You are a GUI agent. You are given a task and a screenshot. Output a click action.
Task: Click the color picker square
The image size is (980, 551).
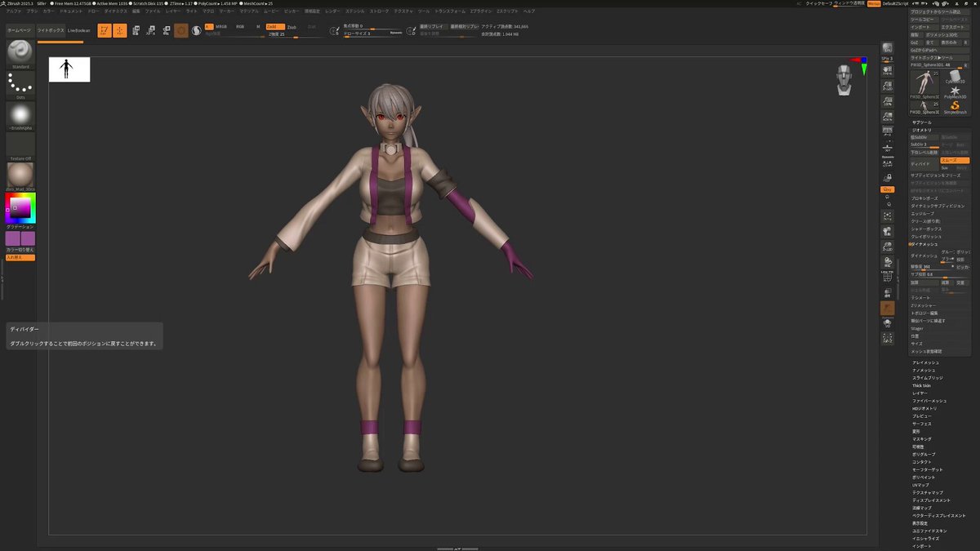[20, 207]
